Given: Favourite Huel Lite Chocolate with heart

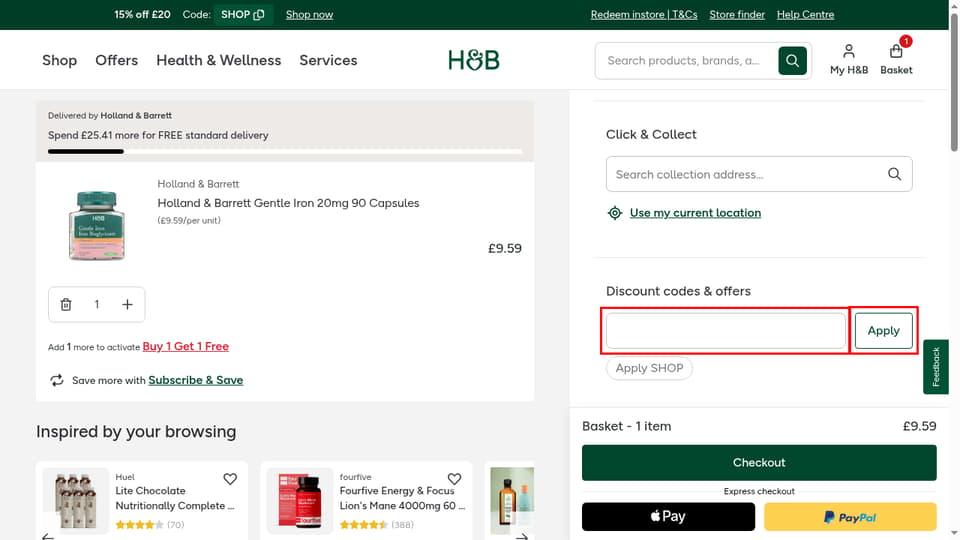Looking at the screenshot, I should click(230, 479).
